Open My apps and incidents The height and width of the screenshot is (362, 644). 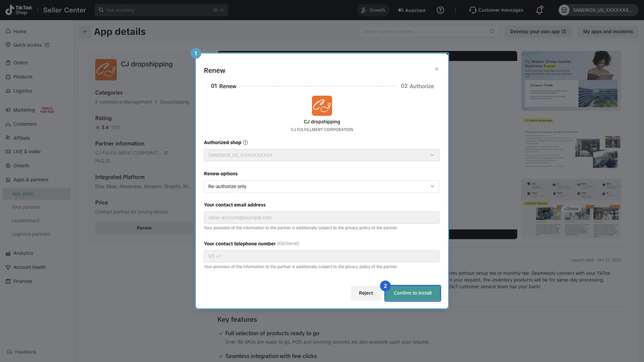[x=608, y=32]
